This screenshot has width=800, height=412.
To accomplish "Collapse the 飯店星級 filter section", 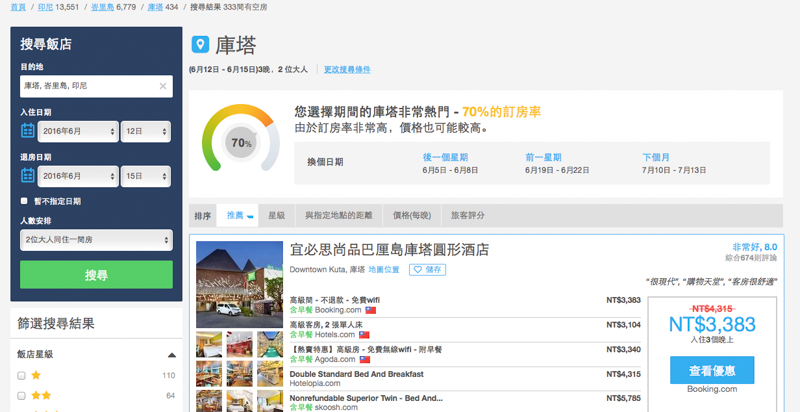I will point(172,355).
